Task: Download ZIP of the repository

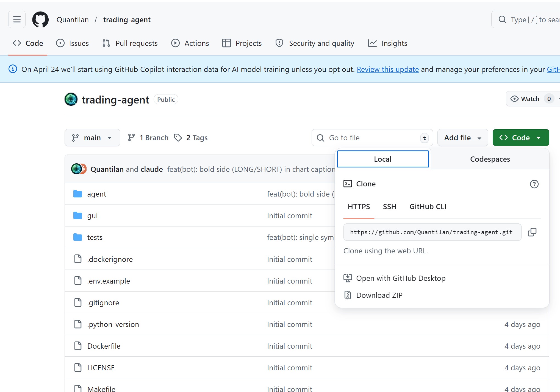Action: pos(379,295)
